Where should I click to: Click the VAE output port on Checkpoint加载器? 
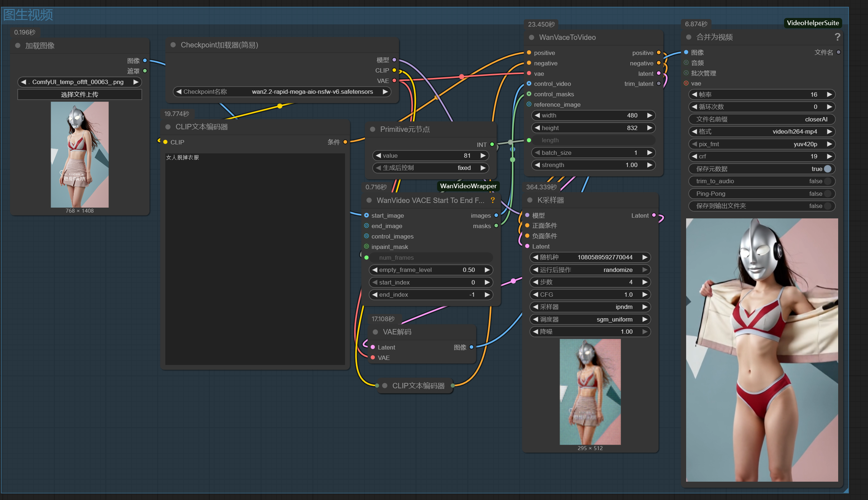pos(394,80)
